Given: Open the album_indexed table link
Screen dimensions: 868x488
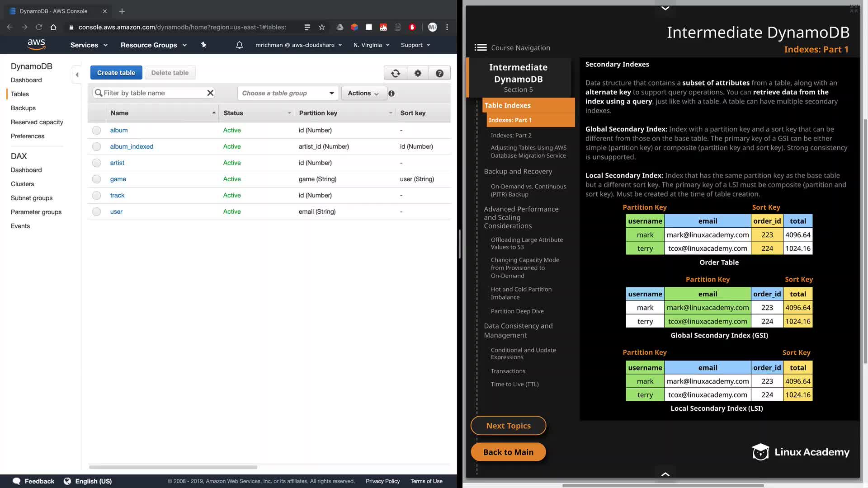Looking at the screenshot, I should (x=132, y=146).
